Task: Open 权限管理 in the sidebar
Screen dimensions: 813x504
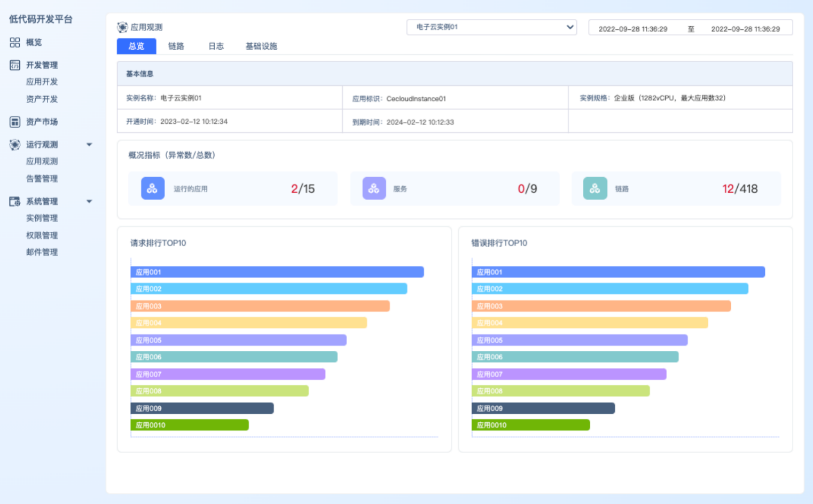Action: point(42,235)
